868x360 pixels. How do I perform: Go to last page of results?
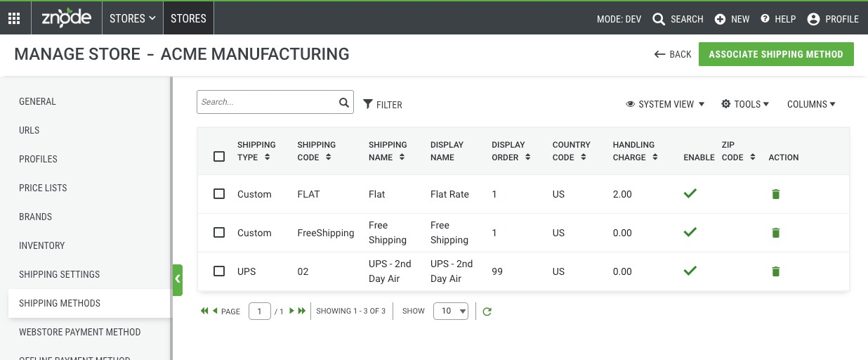click(302, 311)
